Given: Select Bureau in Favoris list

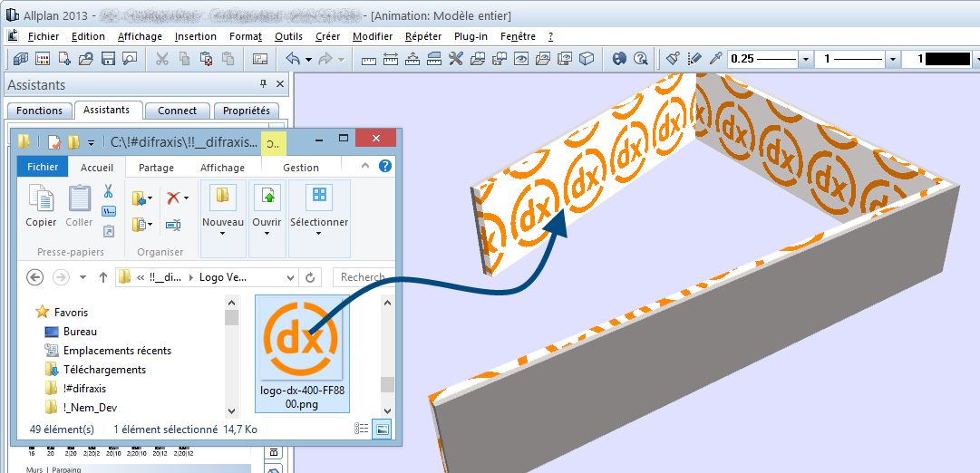Looking at the screenshot, I should pos(80,331).
